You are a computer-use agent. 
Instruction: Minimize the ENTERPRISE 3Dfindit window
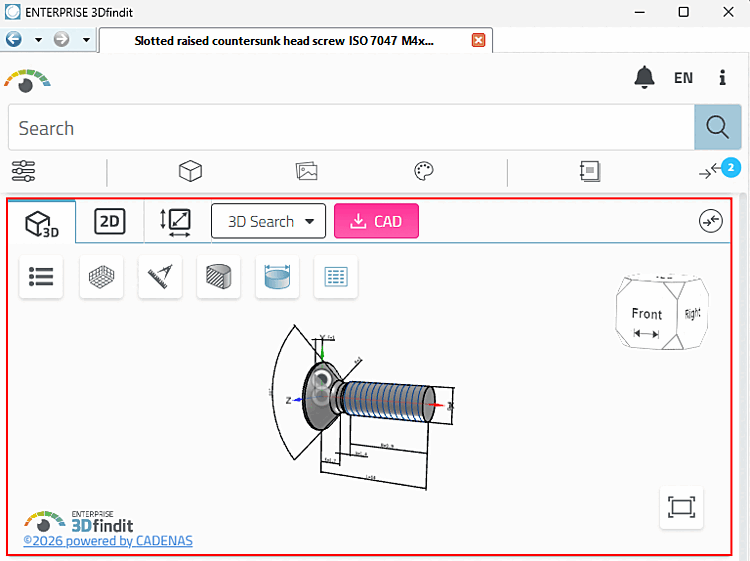[640, 12]
